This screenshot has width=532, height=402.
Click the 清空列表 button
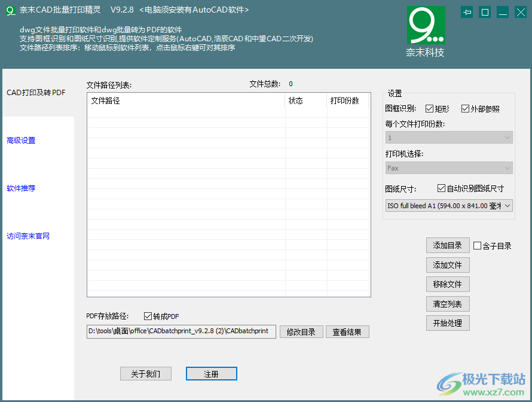[x=448, y=304]
